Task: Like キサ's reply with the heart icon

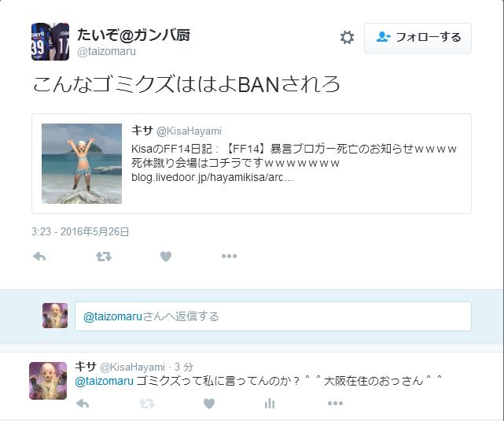Action: coord(209,404)
